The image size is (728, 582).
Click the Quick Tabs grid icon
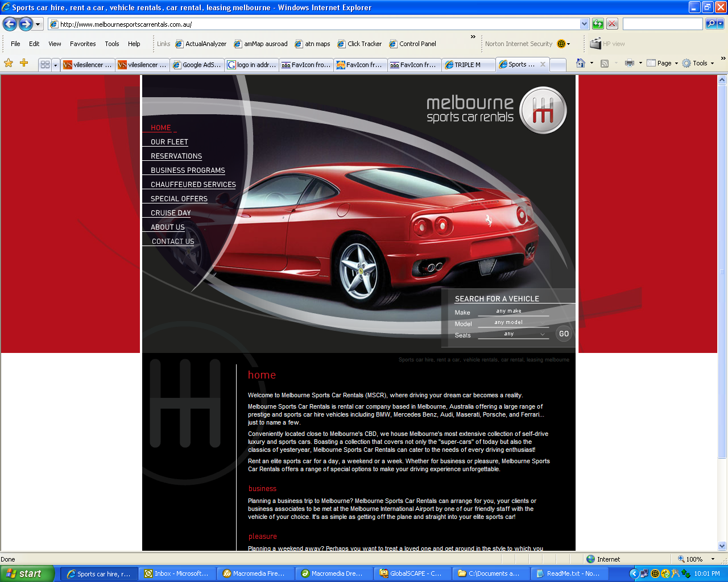pos(45,65)
